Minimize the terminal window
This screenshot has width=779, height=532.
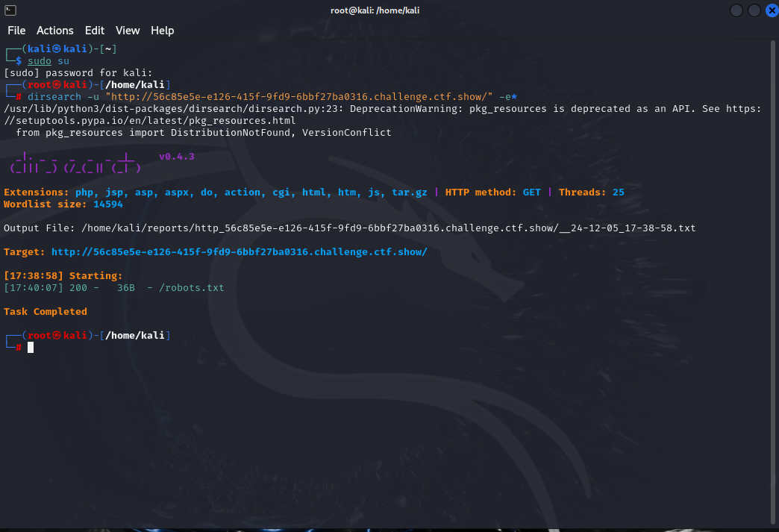pyautogui.click(x=736, y=10)
